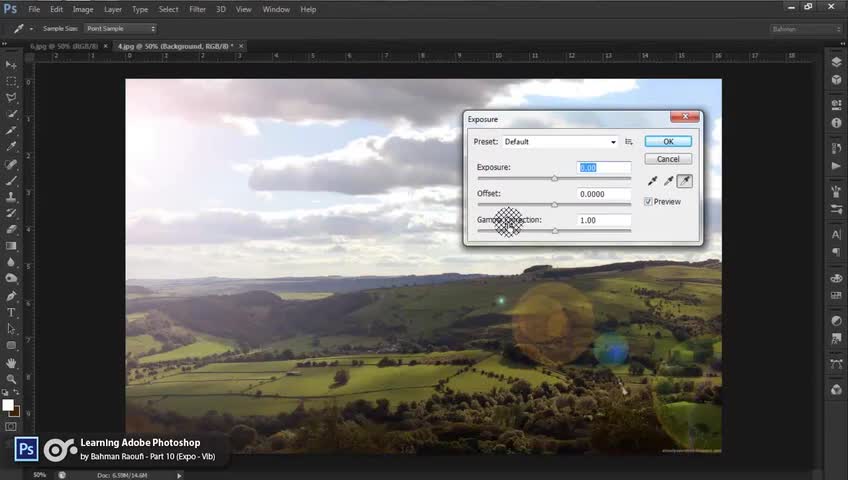Close the 6.jpg document tab

(105, 46)
